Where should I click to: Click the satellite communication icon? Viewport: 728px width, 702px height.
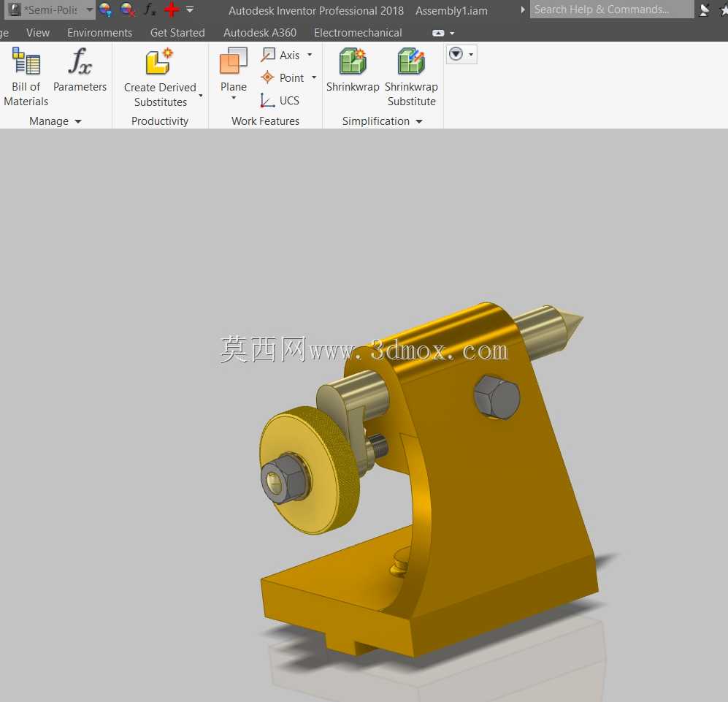pyautogui.click(x=705, y=9)
